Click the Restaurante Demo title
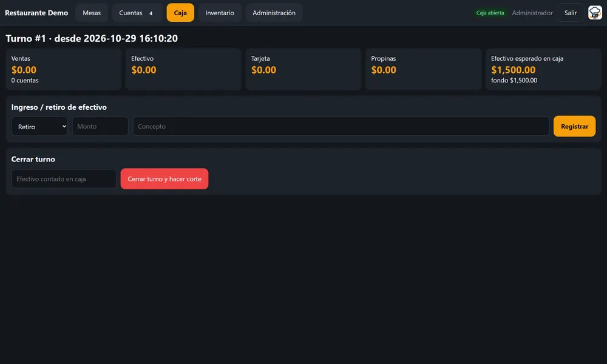The width and height of the screenshot is (607, 364). point(36,13)
